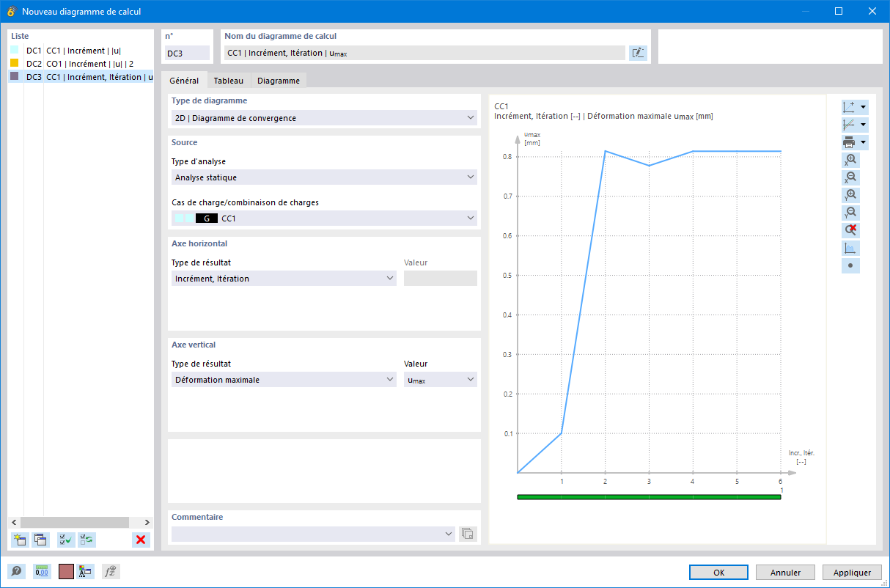The image size is (890, 588).
Task: Toggle the filled area chart icon
Action: tap(850, 248)
